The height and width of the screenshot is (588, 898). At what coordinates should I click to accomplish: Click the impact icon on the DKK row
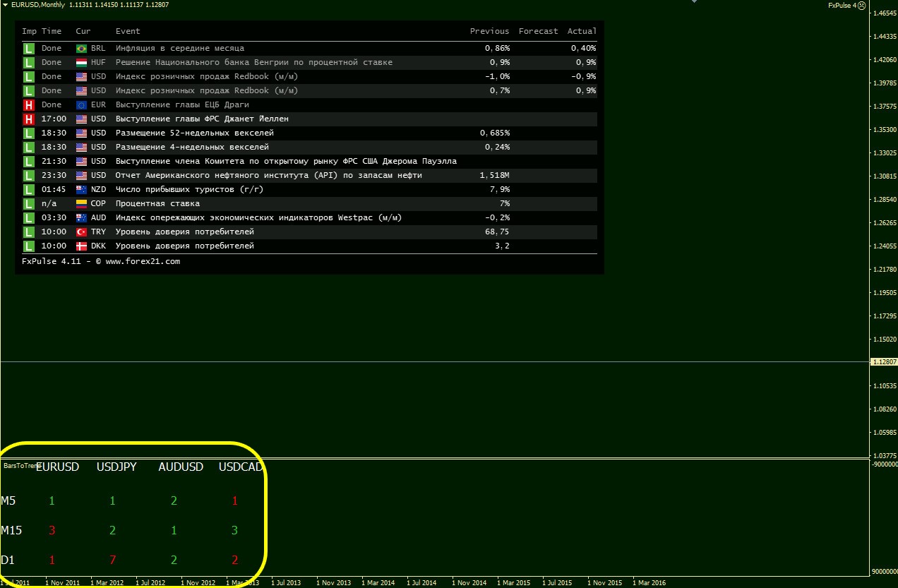[29, 246]
